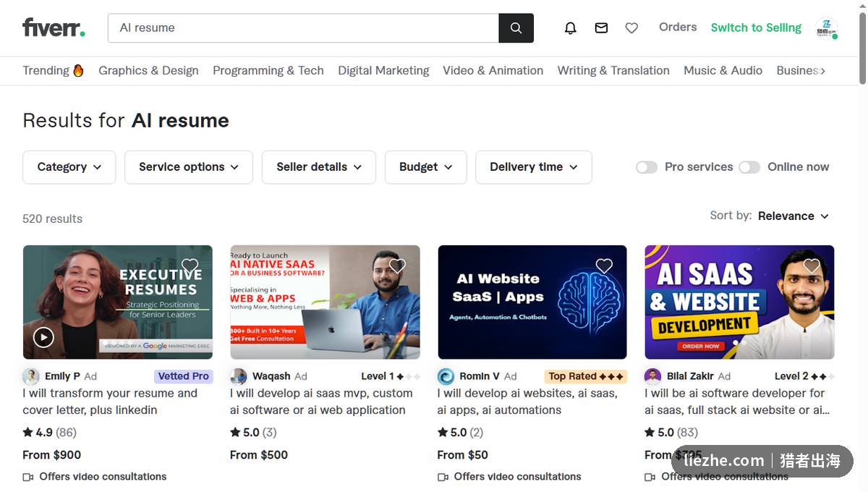Click the search magnifier button
Viewport: 868px width, 492px height.
point(516,27)
